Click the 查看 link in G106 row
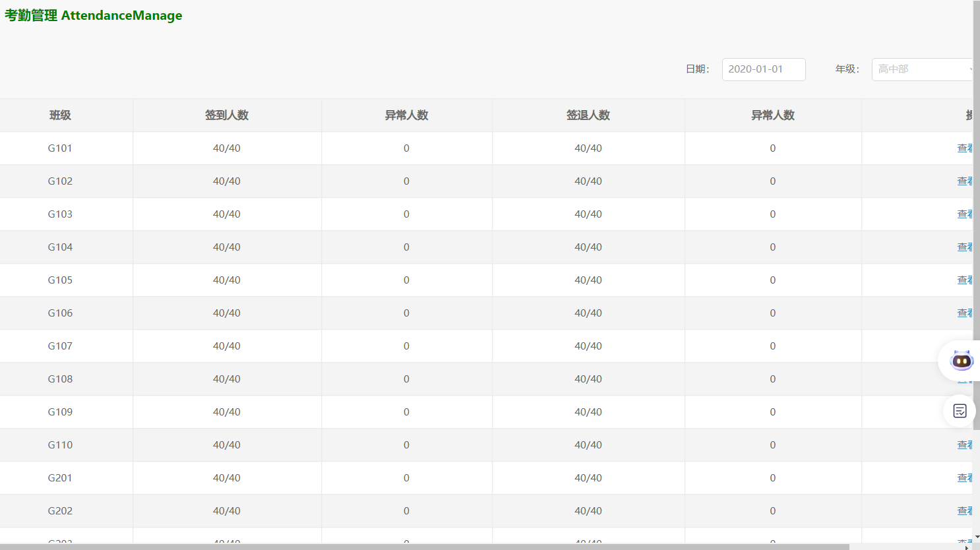 pyautogui.click(x=965, y=313)
